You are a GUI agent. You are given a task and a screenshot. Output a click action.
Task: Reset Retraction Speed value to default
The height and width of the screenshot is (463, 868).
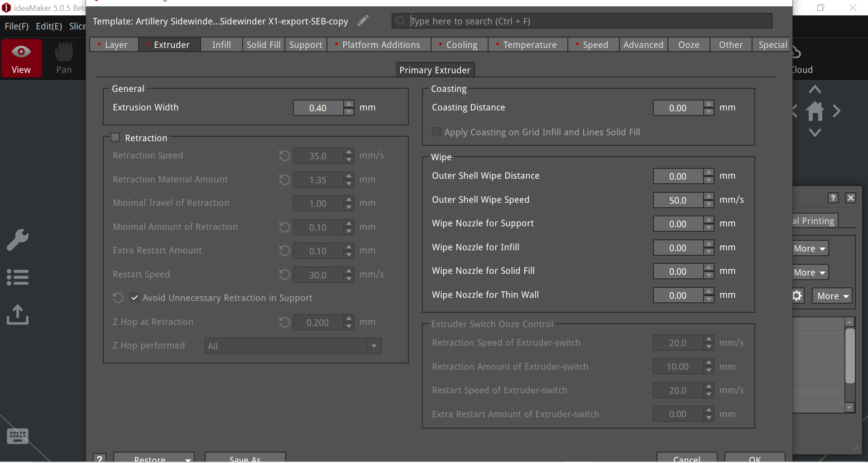tap(284, 156)
